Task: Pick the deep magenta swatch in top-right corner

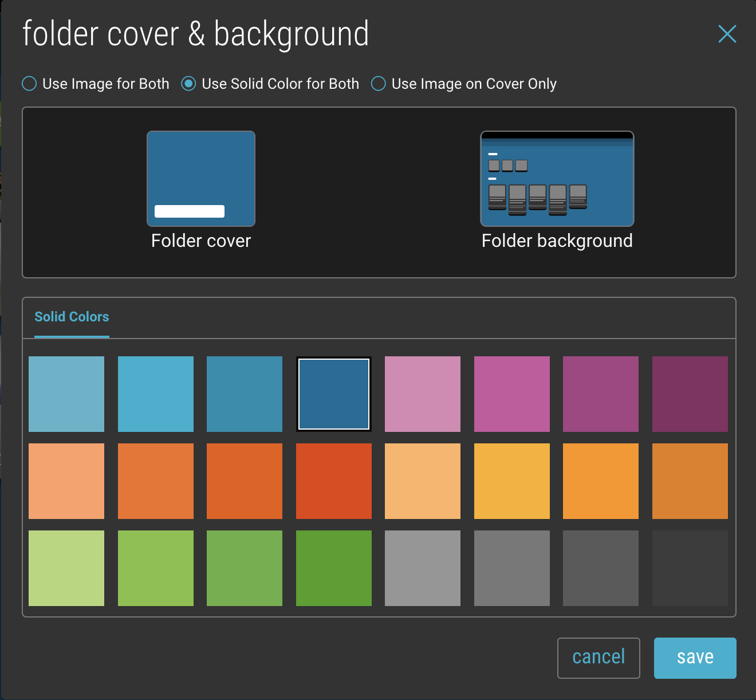Action: [690, 394]
